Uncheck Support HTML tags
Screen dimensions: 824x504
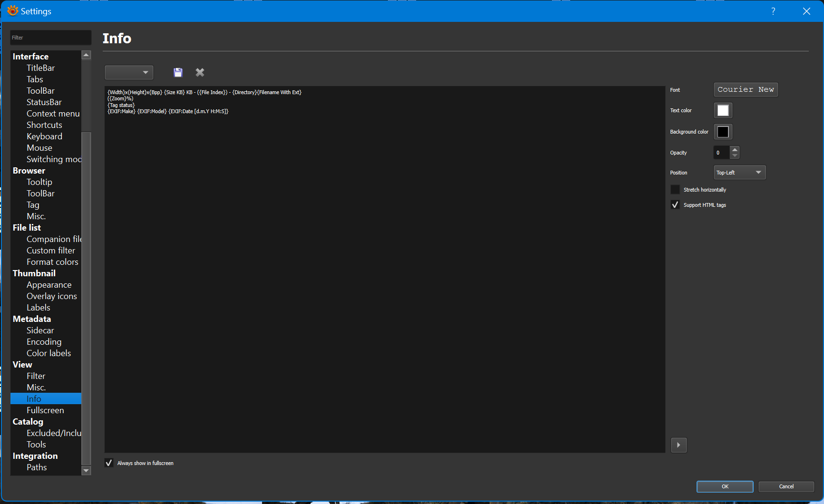pyautogui.click(x=675, y=205)
